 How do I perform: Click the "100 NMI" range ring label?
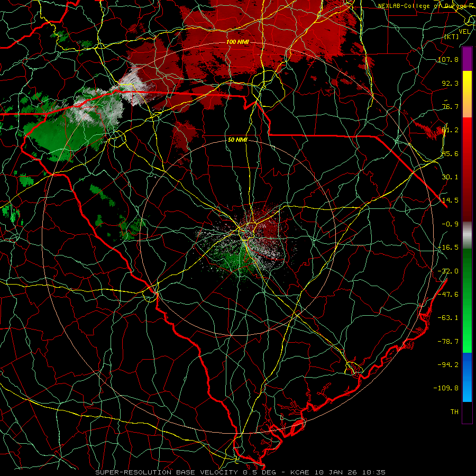(x=237, y=42)
